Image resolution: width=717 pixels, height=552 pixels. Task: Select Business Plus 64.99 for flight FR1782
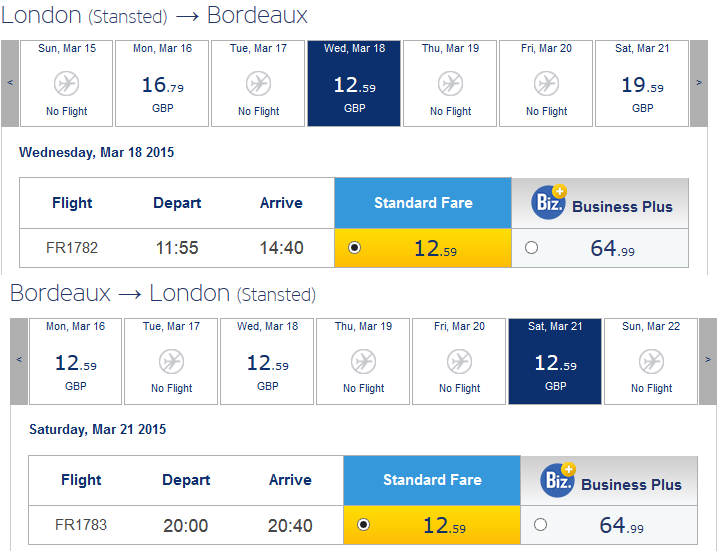[x=531, y=248]
